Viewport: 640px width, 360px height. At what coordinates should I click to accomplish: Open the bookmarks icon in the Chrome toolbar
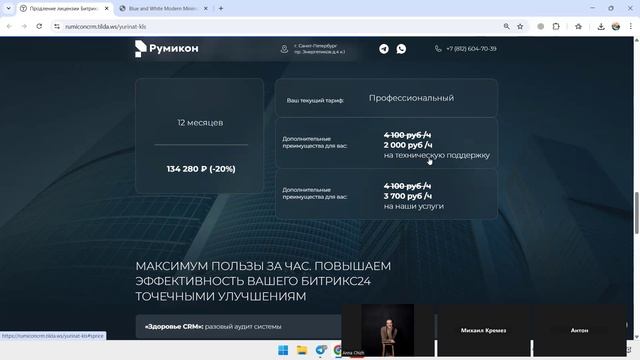578,26
